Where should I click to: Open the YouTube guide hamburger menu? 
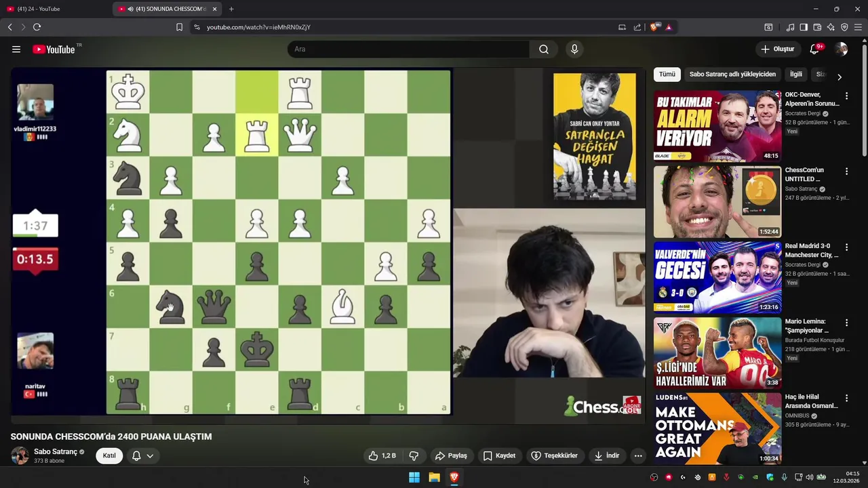point(16,49)
